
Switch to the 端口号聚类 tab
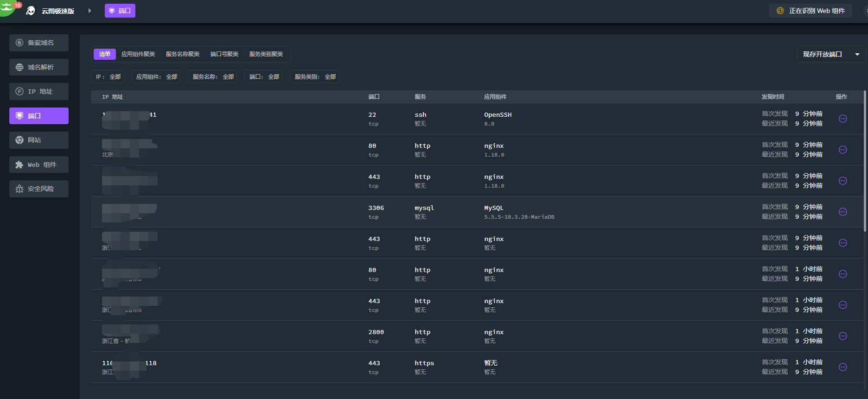pos(224,54)
